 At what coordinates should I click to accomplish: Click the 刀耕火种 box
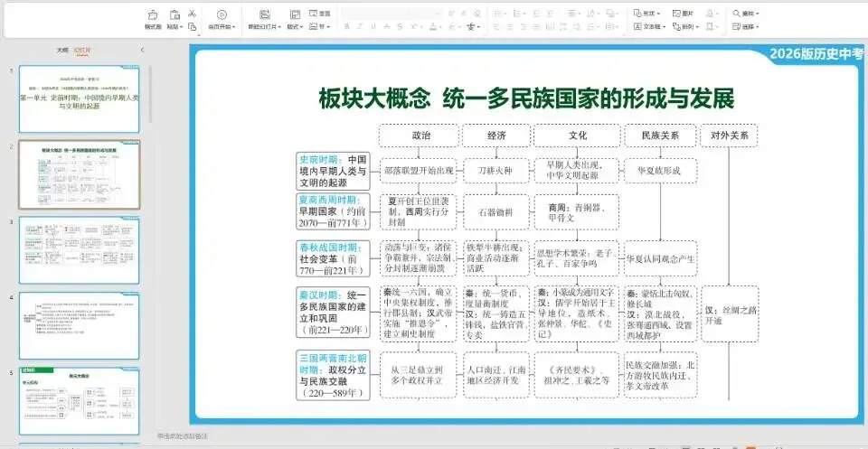pos(495,171)
